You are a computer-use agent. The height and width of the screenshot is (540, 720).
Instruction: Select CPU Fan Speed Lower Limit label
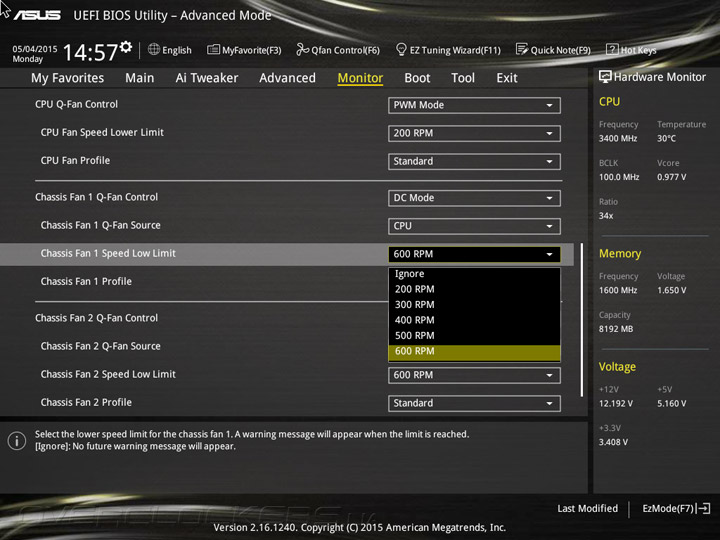(x=102, y=132)
